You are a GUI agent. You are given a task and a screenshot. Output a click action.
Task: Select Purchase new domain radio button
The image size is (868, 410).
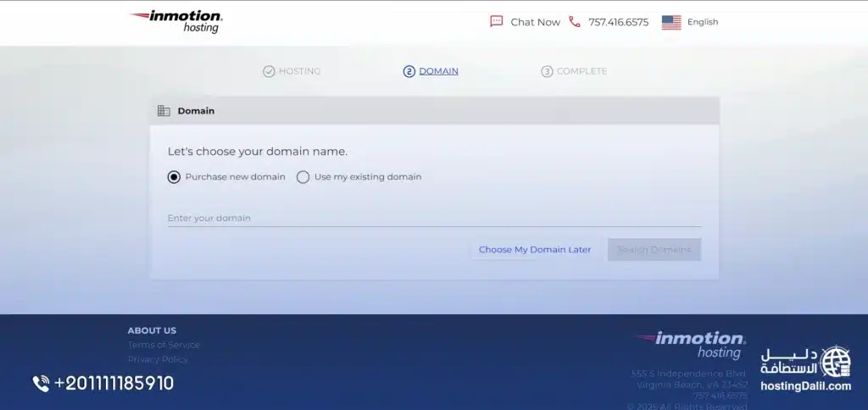tap(174, 177)
